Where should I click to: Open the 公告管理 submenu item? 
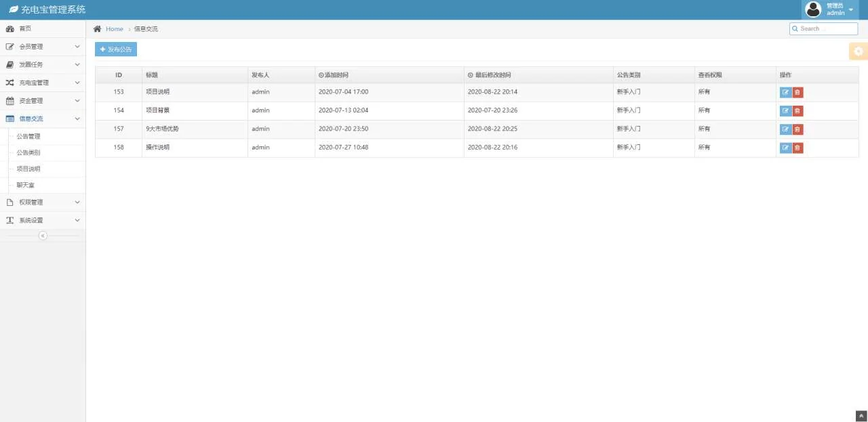click(x=28, y=136)
